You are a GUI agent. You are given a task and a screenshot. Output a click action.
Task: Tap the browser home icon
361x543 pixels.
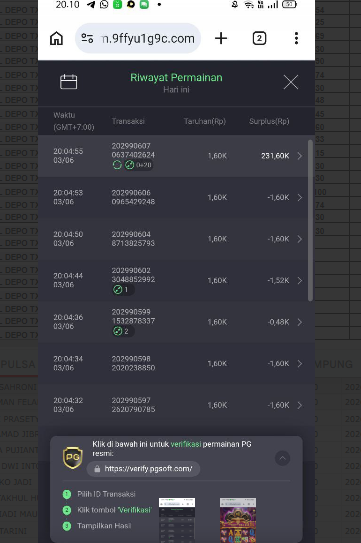(x=56, y=38)
